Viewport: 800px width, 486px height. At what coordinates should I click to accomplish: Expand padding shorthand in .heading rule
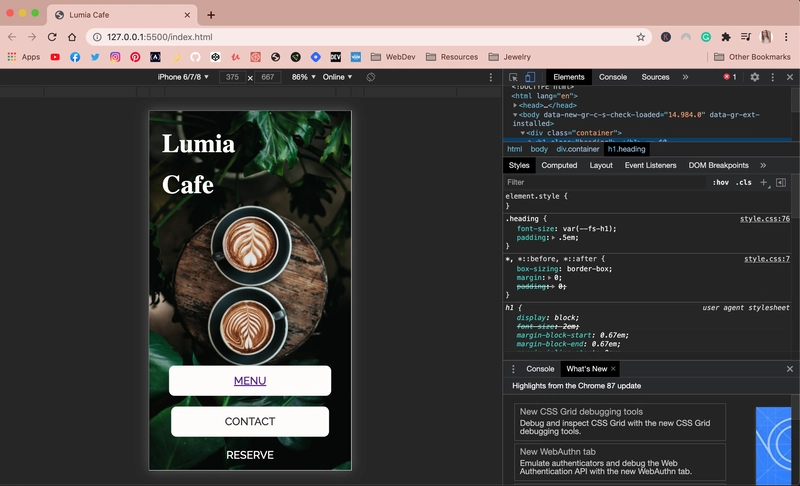[x=554, y=238]
